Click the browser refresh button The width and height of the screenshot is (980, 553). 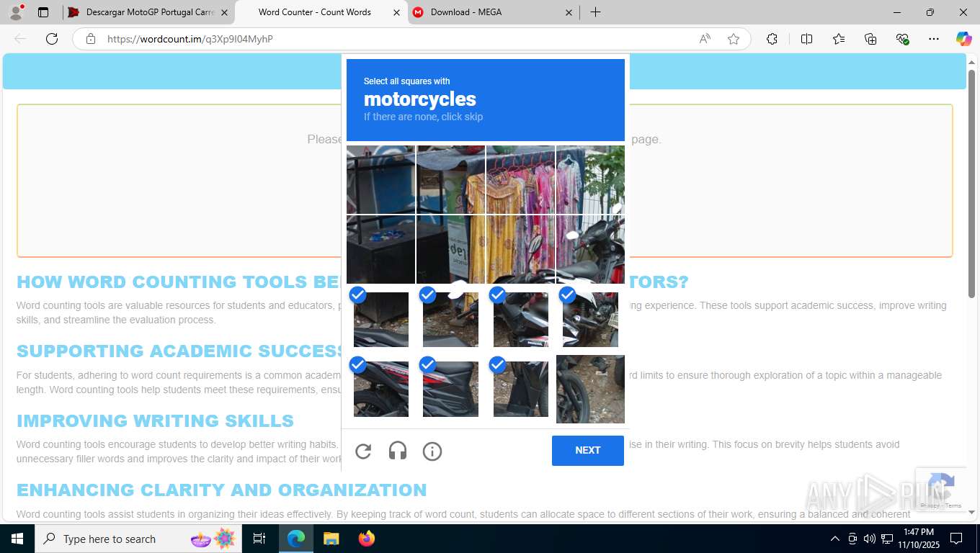pyautogui.click(x=52, y=39)
